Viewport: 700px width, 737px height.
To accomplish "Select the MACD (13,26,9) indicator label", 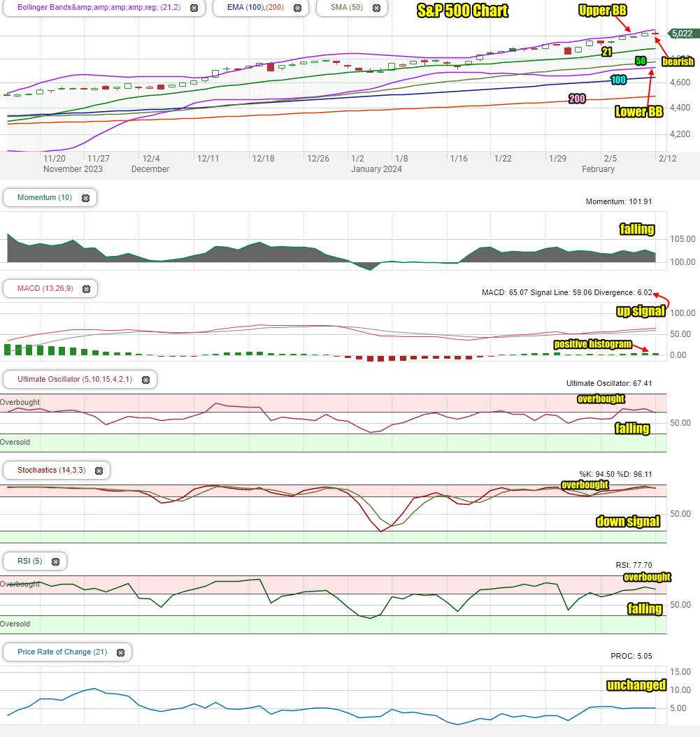I will click(45, 288).
